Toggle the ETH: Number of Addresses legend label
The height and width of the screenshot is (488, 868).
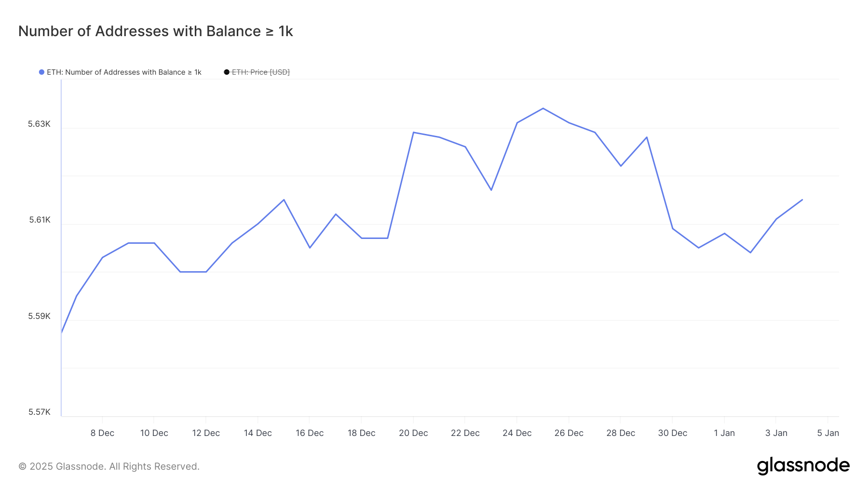click(x=124, y=72)
